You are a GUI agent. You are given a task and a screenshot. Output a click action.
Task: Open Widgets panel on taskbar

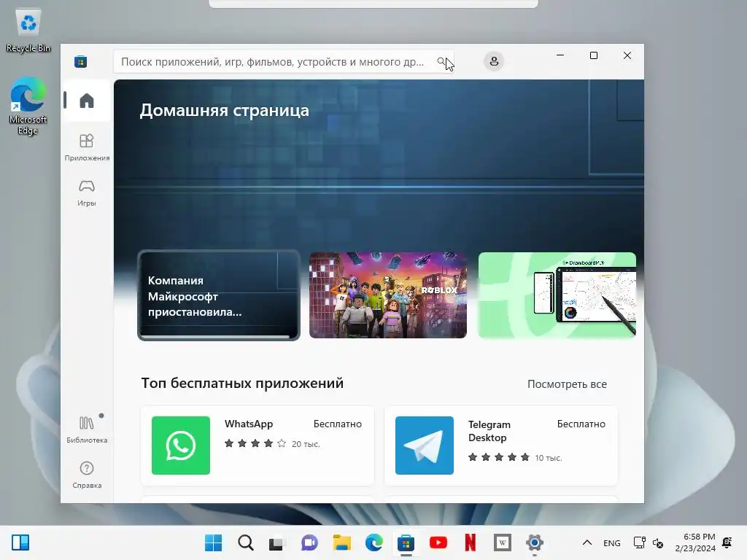click(20, 542)
